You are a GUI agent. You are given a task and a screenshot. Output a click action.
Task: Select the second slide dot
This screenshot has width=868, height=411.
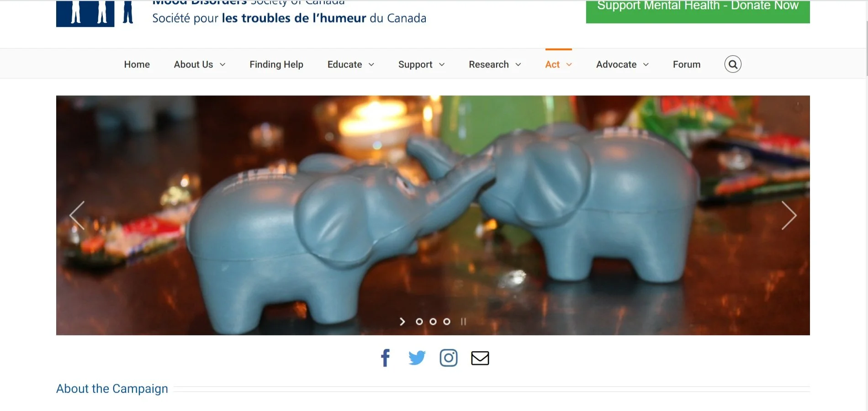click(433, 321)
